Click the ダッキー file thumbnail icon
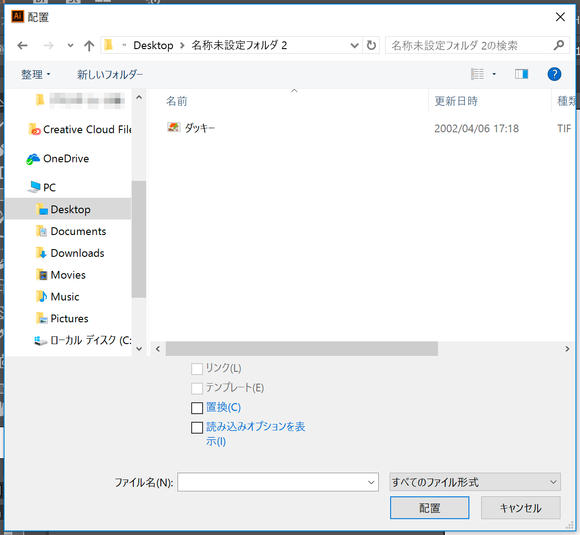 [x=173, y=128]
